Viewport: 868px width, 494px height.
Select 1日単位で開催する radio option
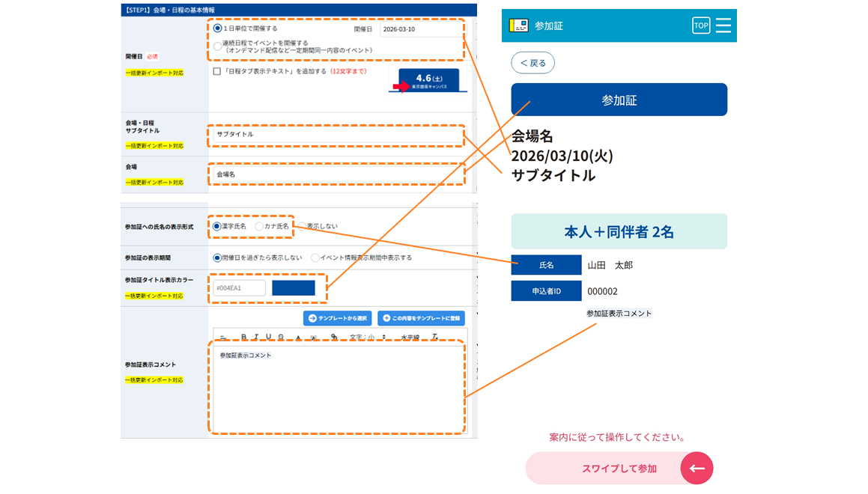click(x=217, y=28)
